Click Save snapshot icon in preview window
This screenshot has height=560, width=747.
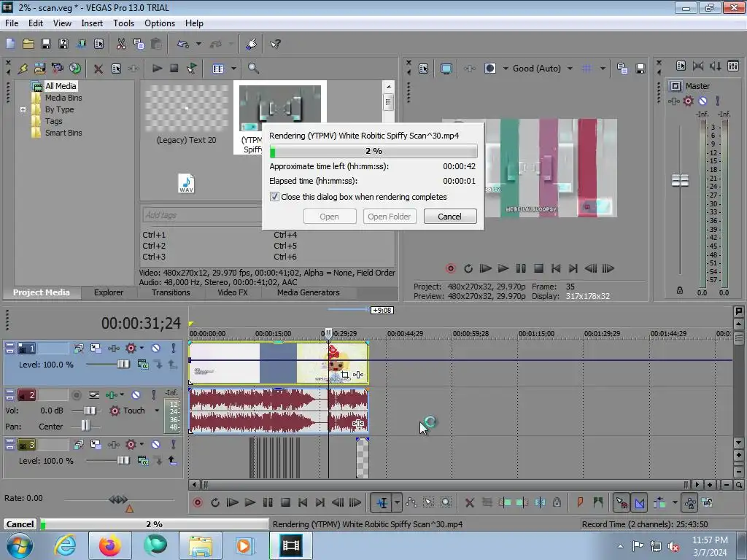point(640,69)
